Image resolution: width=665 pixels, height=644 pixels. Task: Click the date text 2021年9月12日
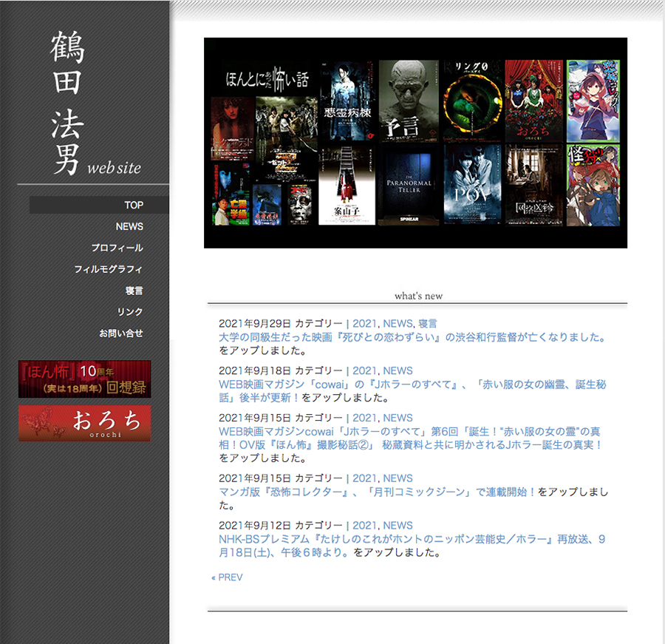click(x=254, y=526)
